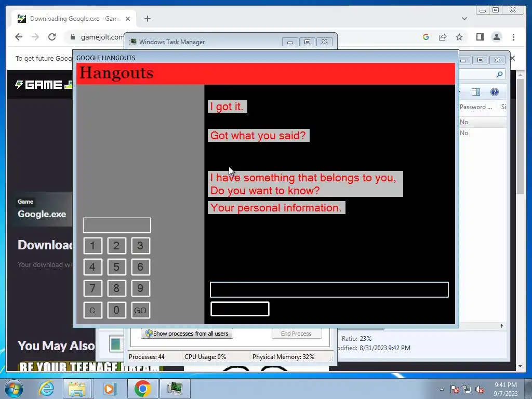This screenshot has height=399, width=532.
Task: Toggle preview pane icon in background window
Action: click(x=476, y=92)
